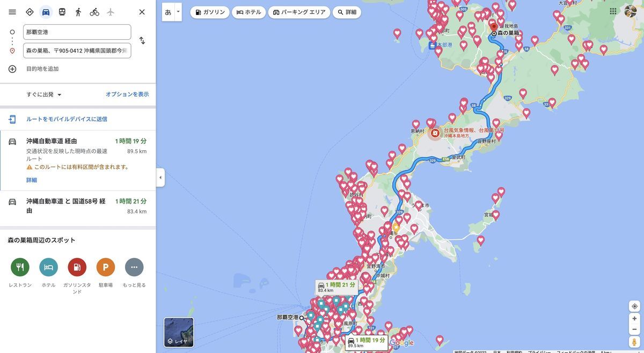Filter map by ガソリン chip
Image resolution: width=644 pixels, height=353 pixels.
[x=210, y=12]
